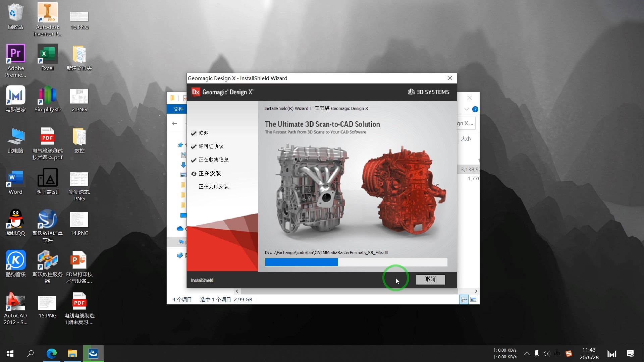644x362 pixels.
Task: Toggle the 中 input language indicator
Action: pyautogui.click(x=557, y=354)
